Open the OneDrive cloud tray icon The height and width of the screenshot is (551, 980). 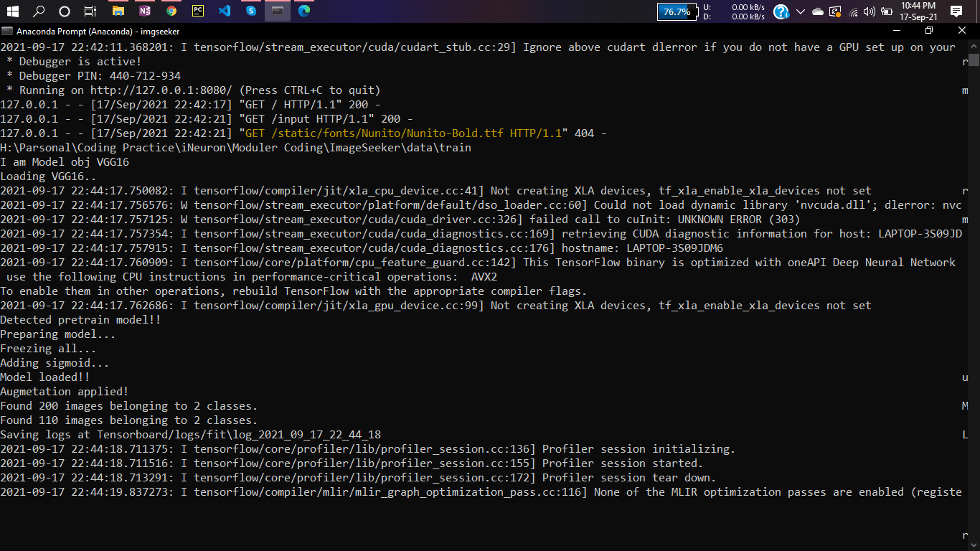pyautogui.click(x=818, y=11)
